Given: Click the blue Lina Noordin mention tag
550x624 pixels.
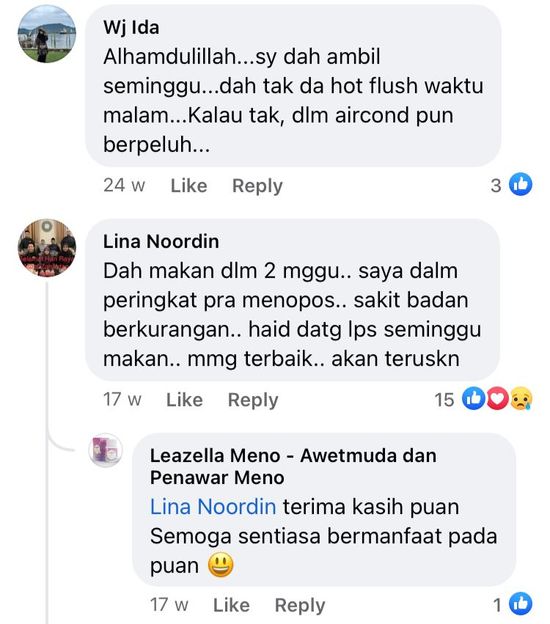Looking at the screenshot, I should [213, 507].
